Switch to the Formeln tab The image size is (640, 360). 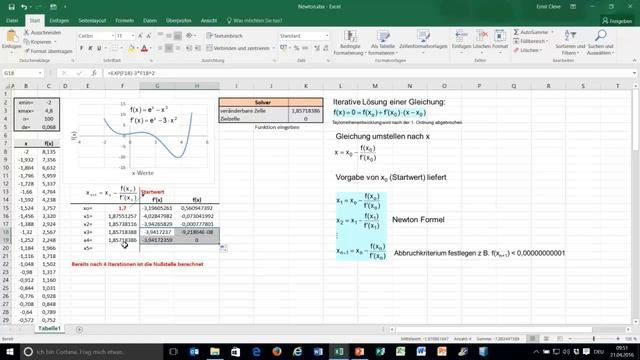(124, 20)
